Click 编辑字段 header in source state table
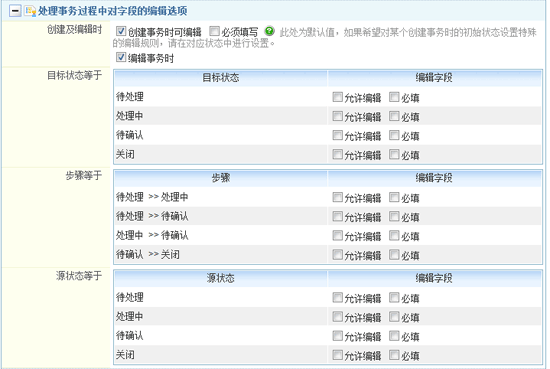Viewport: 550px width, 369px height. [434, 279]
